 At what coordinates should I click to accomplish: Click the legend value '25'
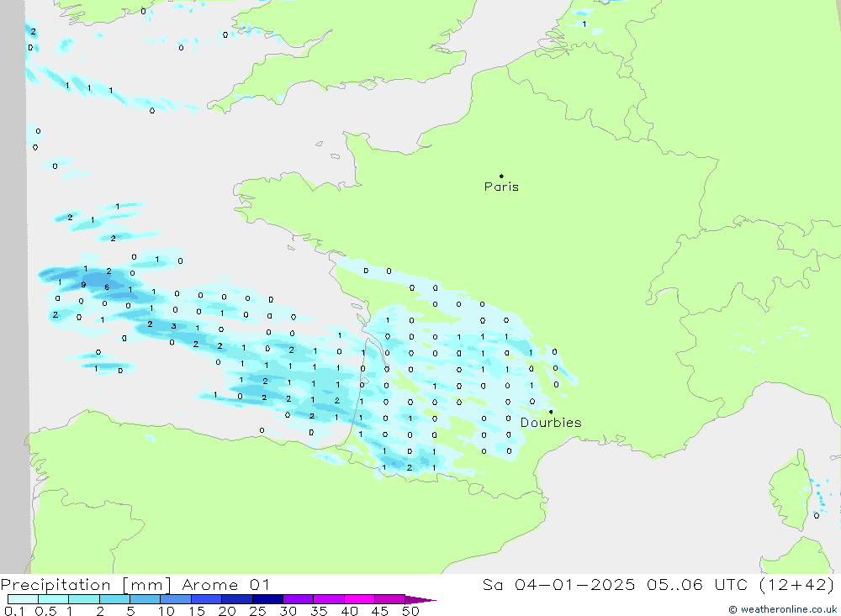(257, 611)
